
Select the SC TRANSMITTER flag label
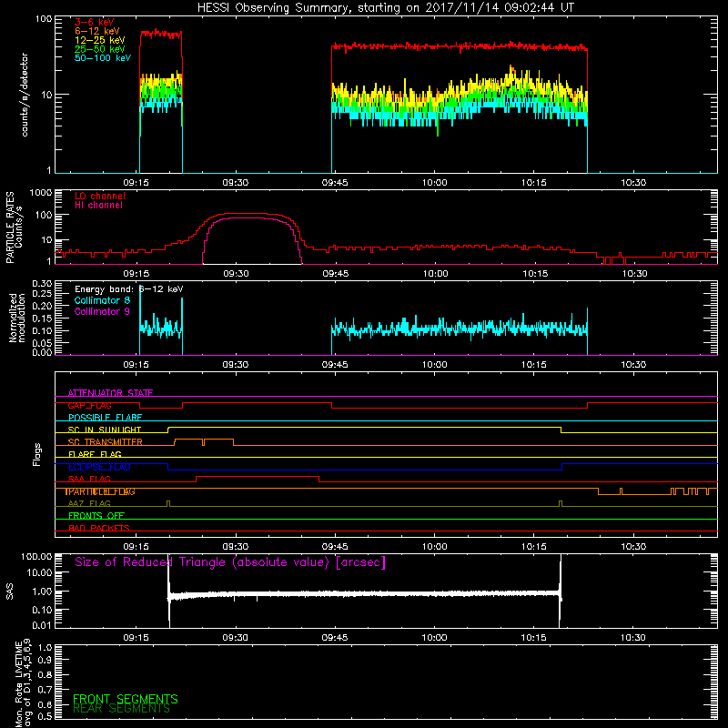click(106, 442)
